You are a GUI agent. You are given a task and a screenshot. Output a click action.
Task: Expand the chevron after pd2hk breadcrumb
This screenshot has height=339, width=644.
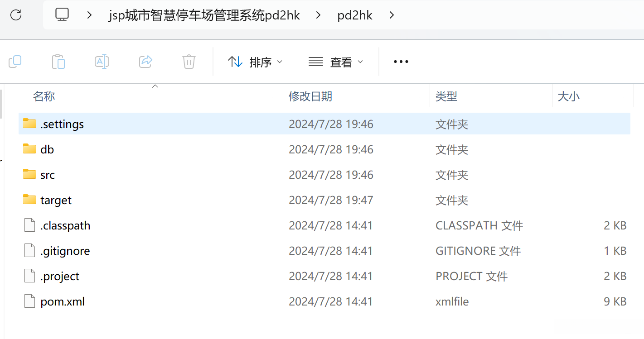tap(392, 15)
